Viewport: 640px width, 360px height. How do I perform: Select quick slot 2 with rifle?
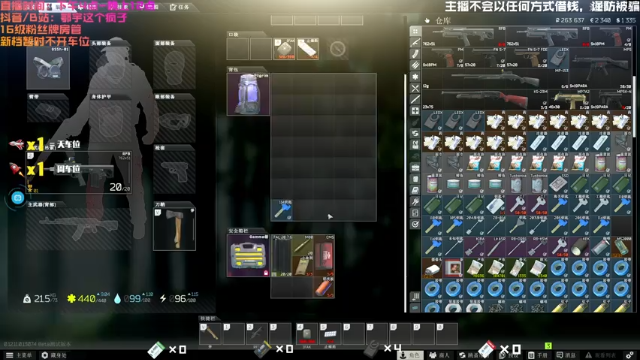click(x=257, y=333)
